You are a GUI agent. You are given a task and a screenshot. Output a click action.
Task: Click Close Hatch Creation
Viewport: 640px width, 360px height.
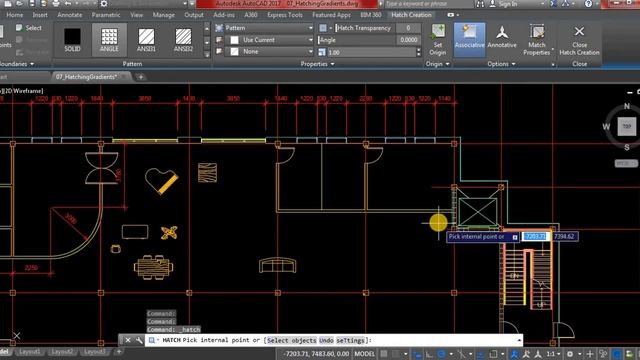pyautogui.click(x=579, y=40)
